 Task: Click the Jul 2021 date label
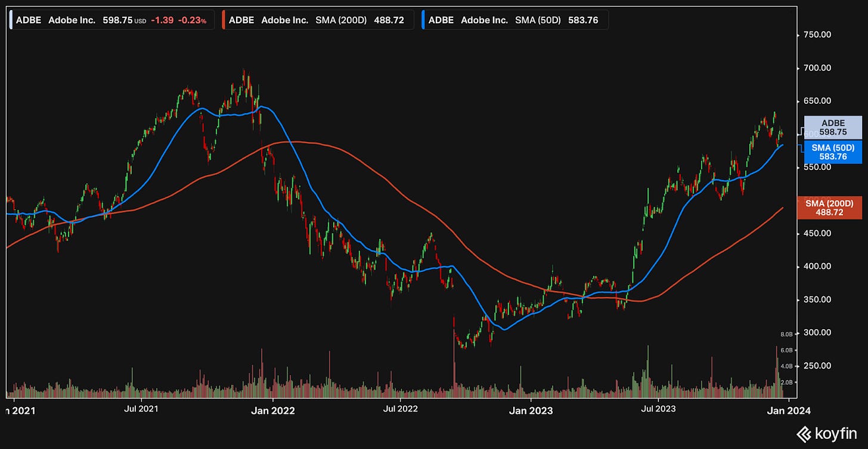tap(141, 410)
